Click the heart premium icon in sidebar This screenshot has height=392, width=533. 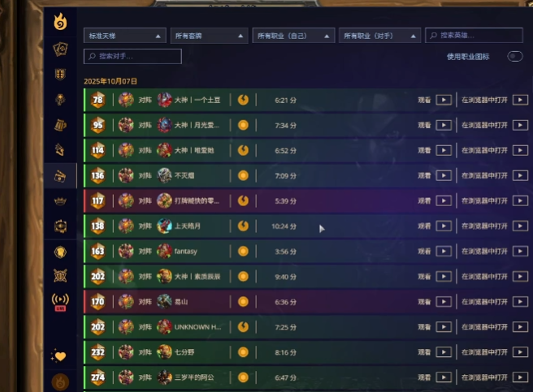(x=58, y=355)
